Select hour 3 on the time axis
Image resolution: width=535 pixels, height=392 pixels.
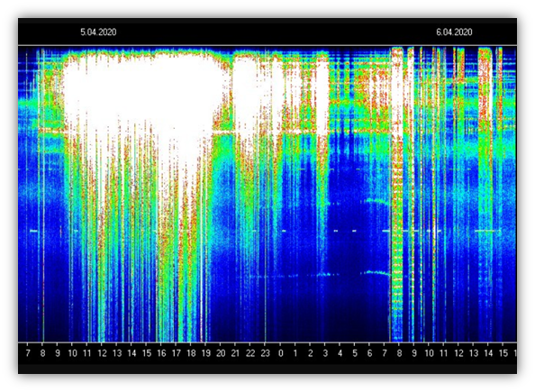point(325,353)
